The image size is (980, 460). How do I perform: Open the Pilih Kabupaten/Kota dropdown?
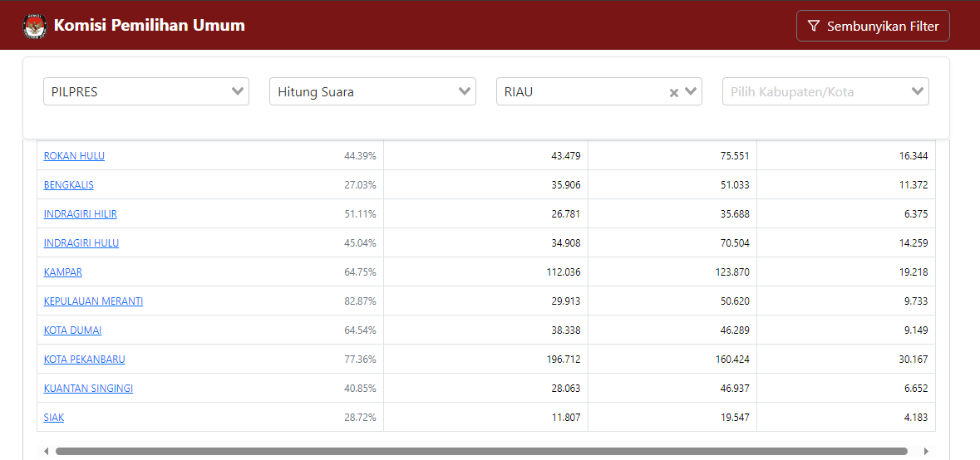pos(825,91)
